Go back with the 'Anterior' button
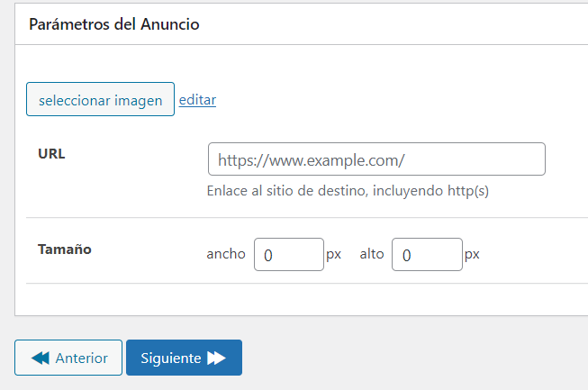The width and height of the screenshot is (588, 390). (x=68, y=358)
